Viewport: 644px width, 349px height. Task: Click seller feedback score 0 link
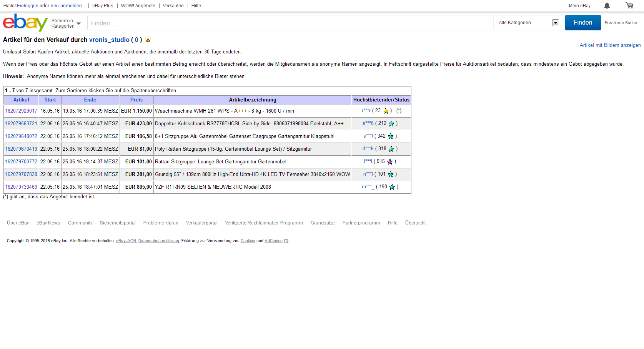pos(136,40)
